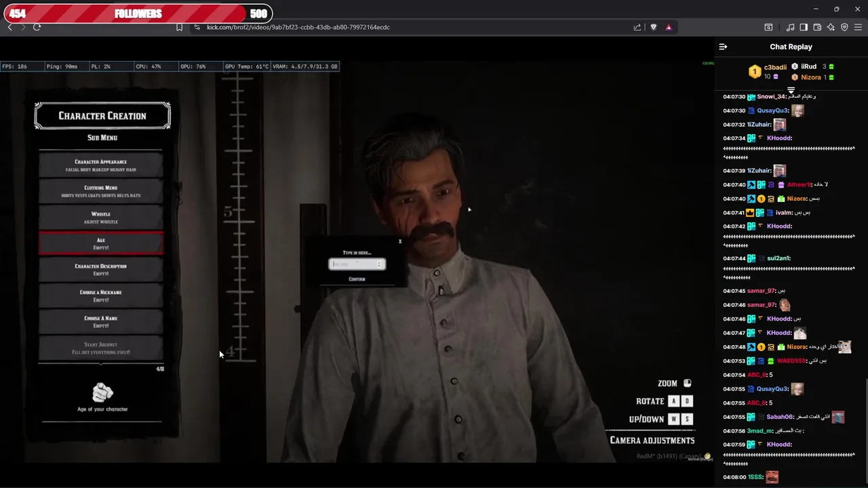Go back in the browser
The image size is (868, 488).
tap(9, 27)
